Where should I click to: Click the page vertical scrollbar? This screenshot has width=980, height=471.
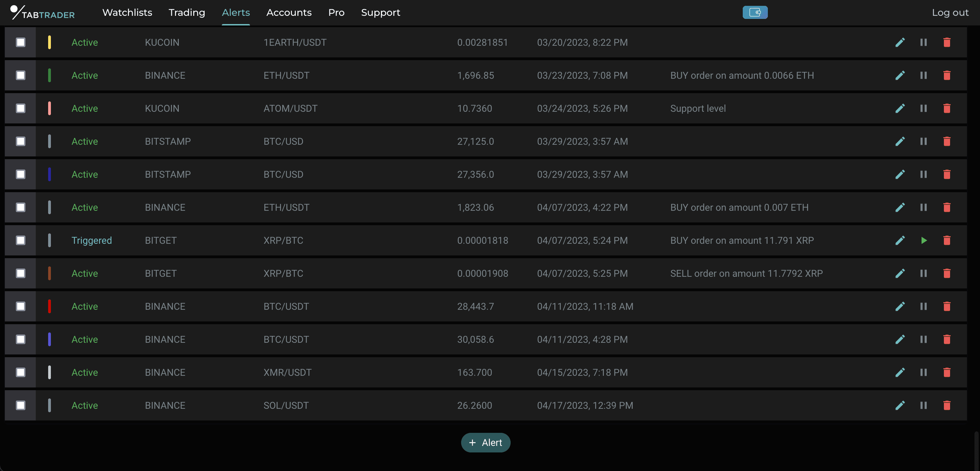[x=976, y=451]
